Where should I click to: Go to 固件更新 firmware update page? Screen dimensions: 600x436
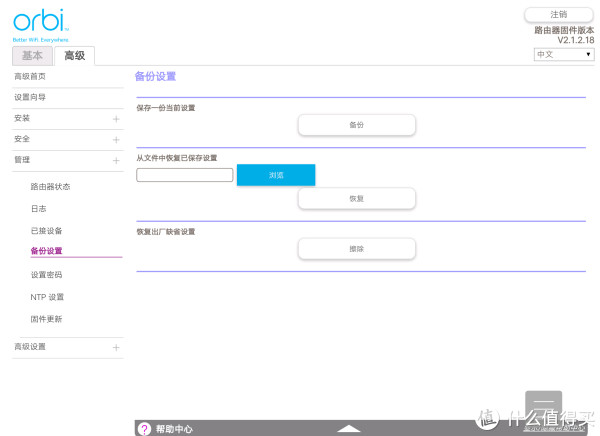click(x=46, y=319)
